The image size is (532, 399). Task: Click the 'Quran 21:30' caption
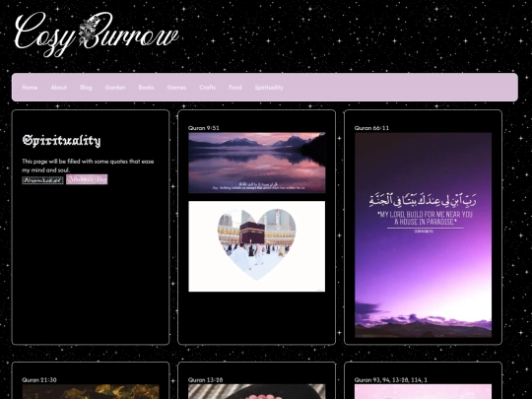(39, 379)
